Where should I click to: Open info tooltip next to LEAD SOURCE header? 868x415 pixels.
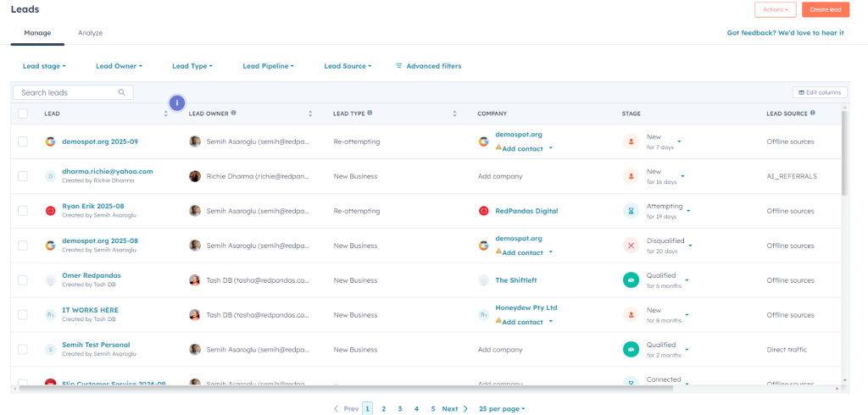pos(813,113)
